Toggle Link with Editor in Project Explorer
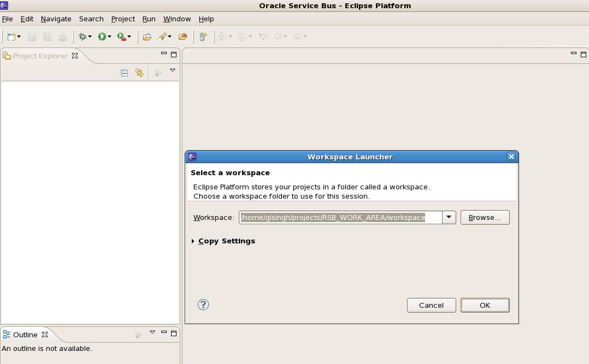The image size is (589, 364). pos(139,73)
